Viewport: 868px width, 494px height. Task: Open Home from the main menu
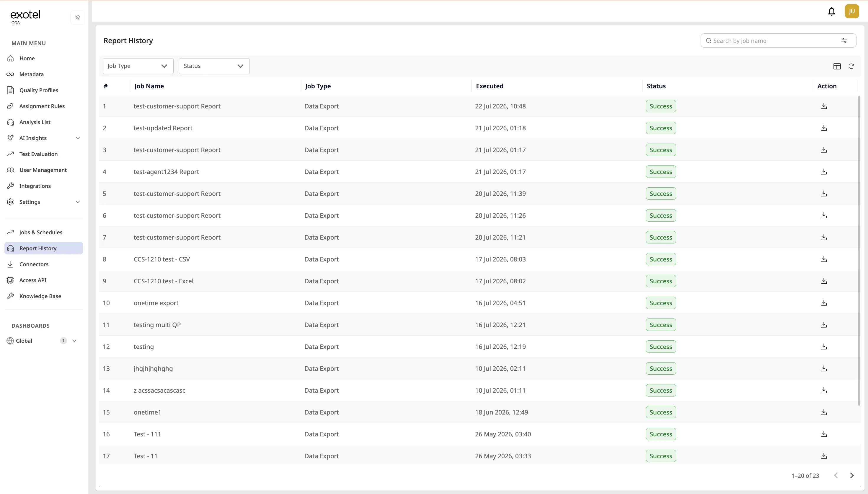coord(44,58)
